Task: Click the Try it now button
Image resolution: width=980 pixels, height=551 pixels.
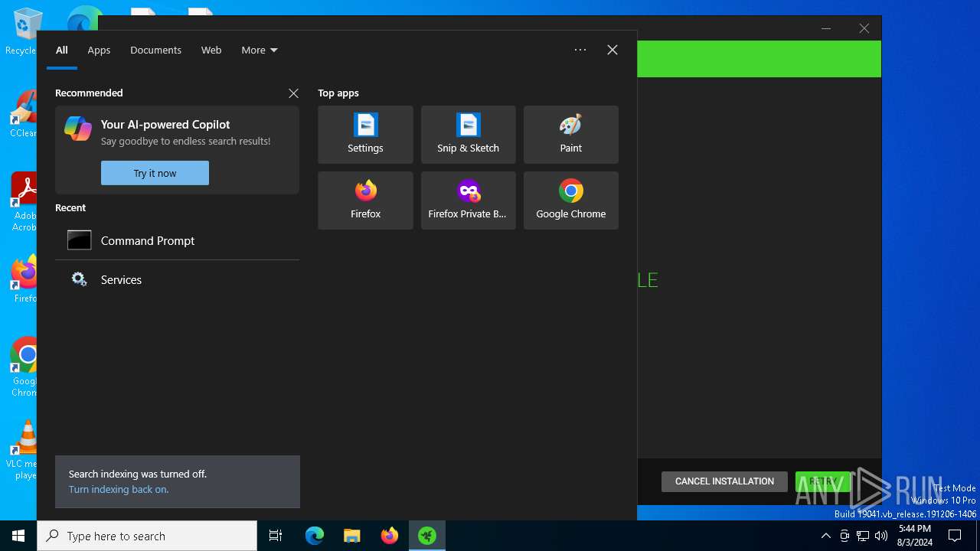Action: (x=155, y=173)
